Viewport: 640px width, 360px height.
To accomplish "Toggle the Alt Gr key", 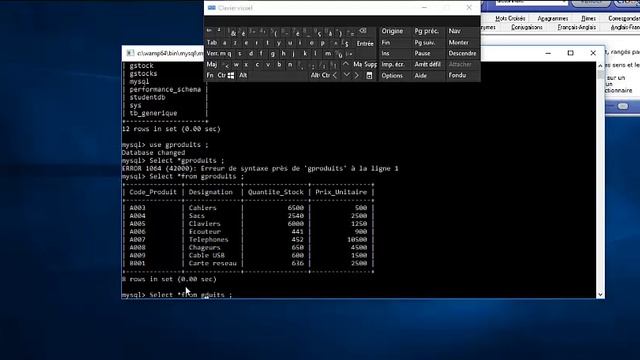I will (x=316, y=76).
